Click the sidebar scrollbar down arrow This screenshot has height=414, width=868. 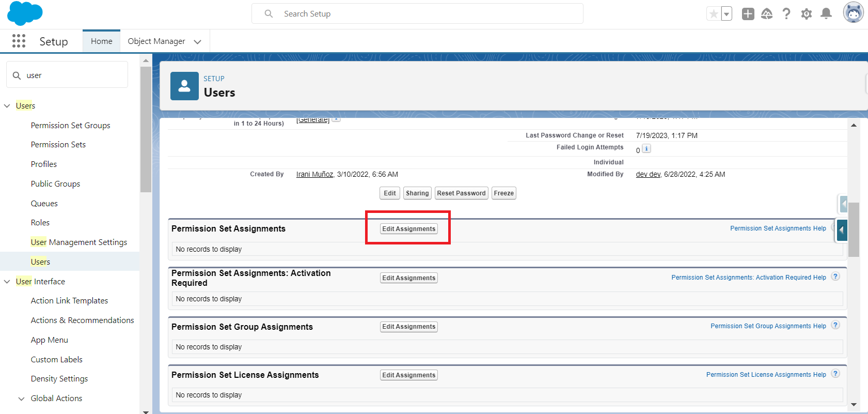coord(146,411)
